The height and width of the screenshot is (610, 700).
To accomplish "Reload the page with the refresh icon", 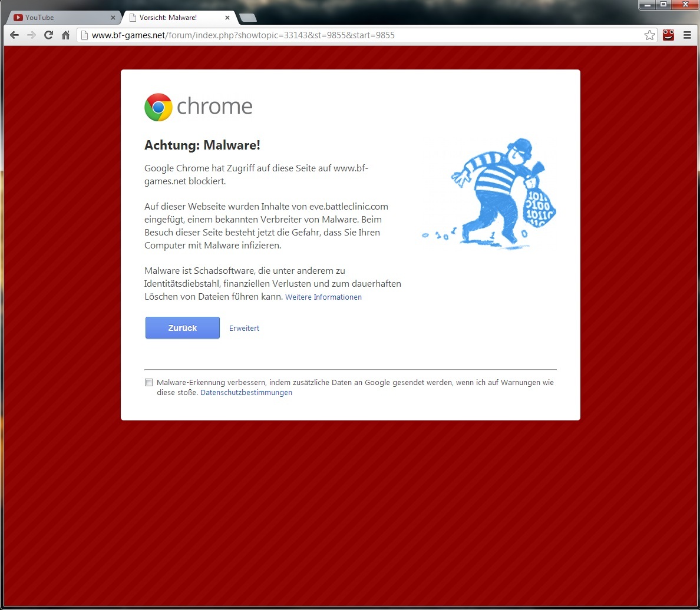I will pyautogui.click(x=48, y=35).
